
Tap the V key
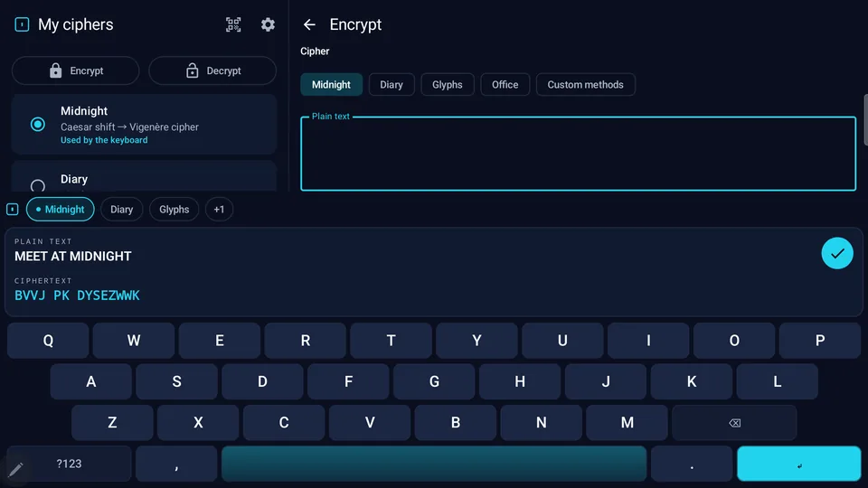coord(370,423)
